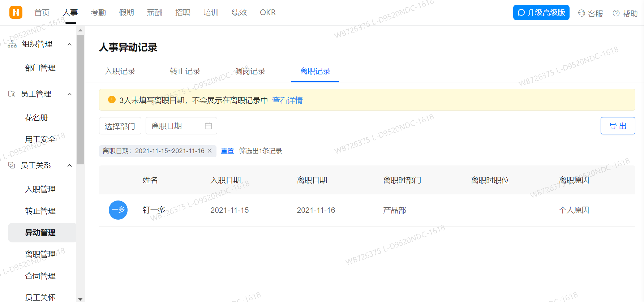Click the 一多 blue avatar
644x302 pixels.
coord(118,210)
